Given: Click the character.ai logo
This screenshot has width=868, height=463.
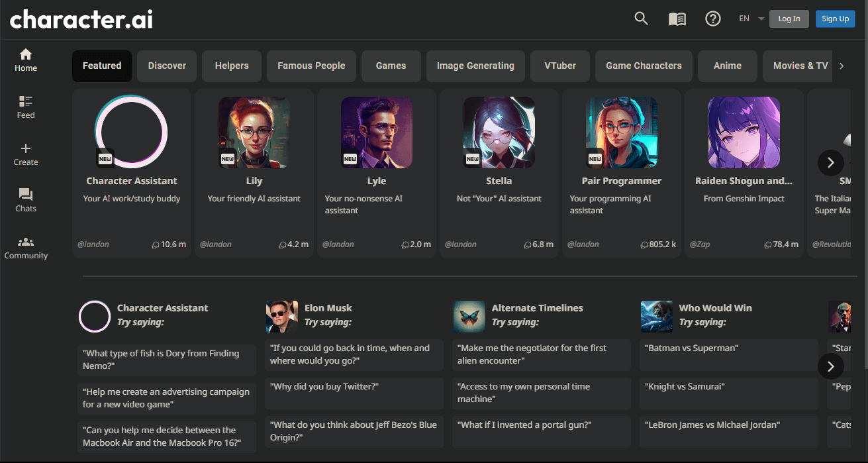Looking at the screenshot, I should point(81,19).
